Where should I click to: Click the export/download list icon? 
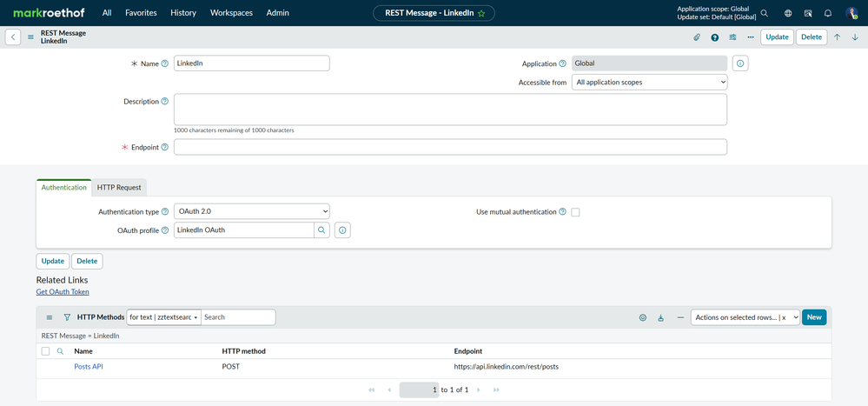click(x=660, y=317)
